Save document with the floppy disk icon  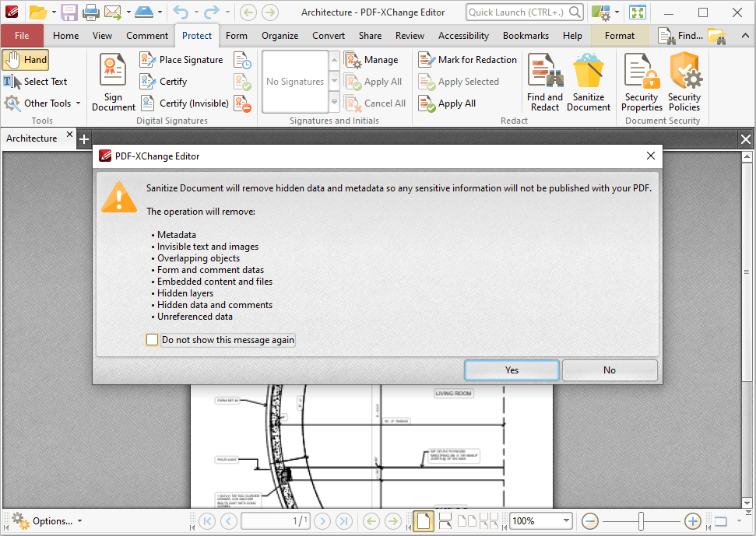pyautogui.click(x=69, y=12)
